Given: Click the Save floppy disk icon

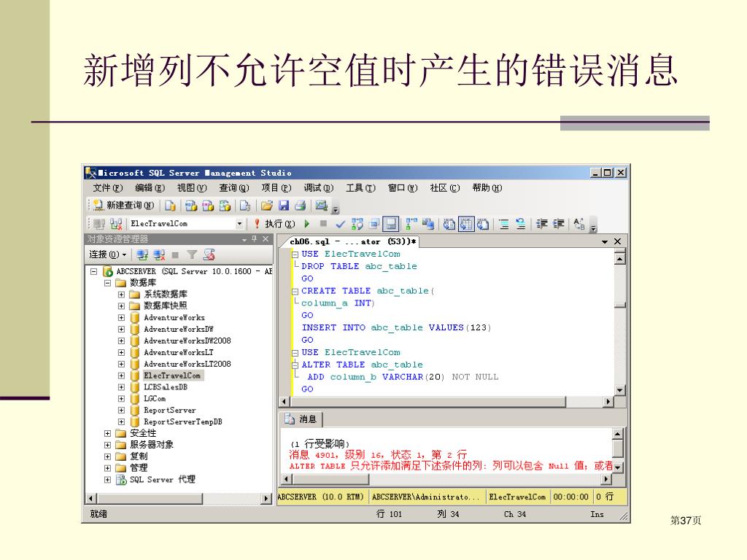Looking at the screenshot, I should pos(284,206).
